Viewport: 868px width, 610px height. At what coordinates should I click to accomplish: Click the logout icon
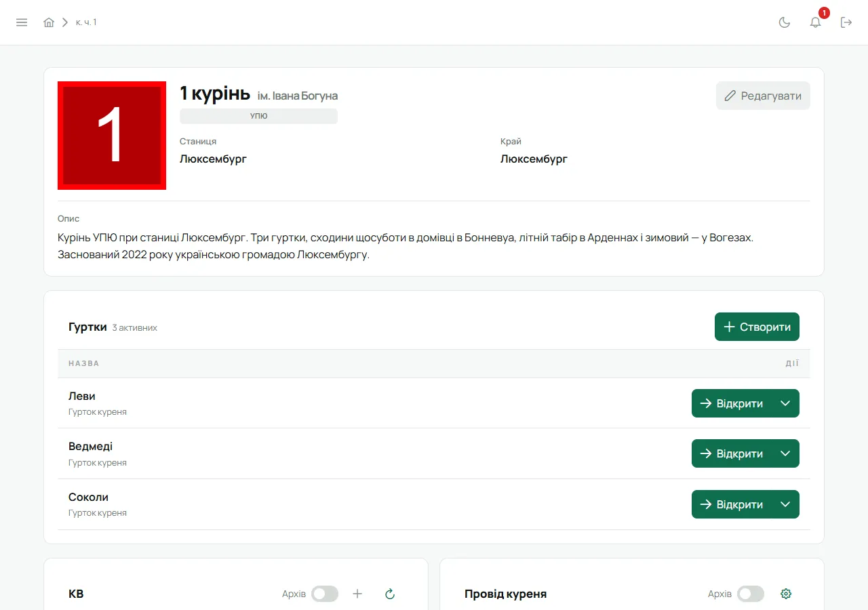point(846,22)
